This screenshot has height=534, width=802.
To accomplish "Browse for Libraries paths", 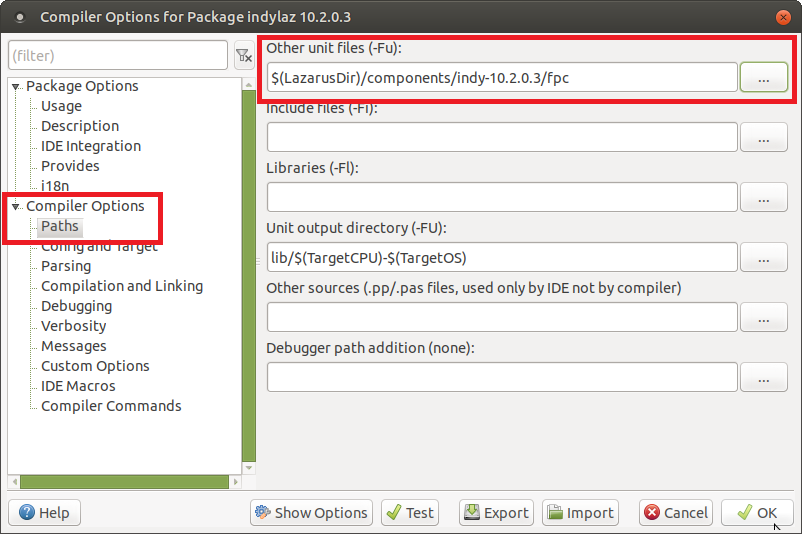I will 764,197.
